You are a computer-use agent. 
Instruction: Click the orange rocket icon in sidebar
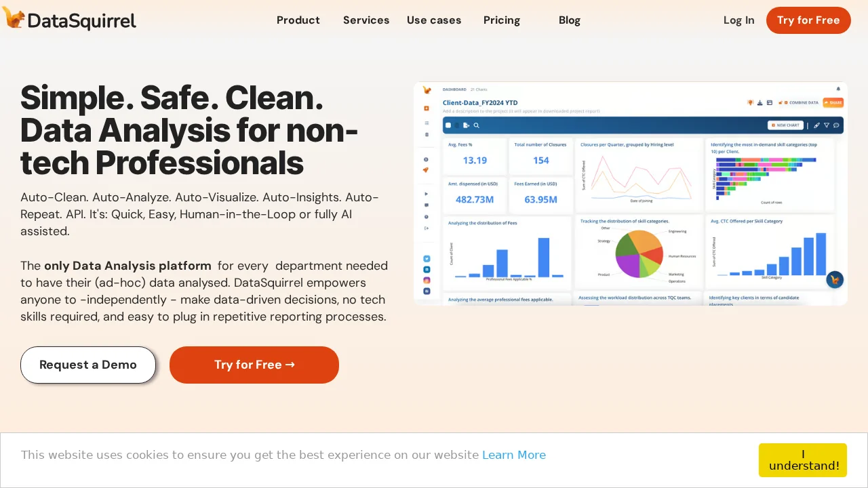coord(426,170)
